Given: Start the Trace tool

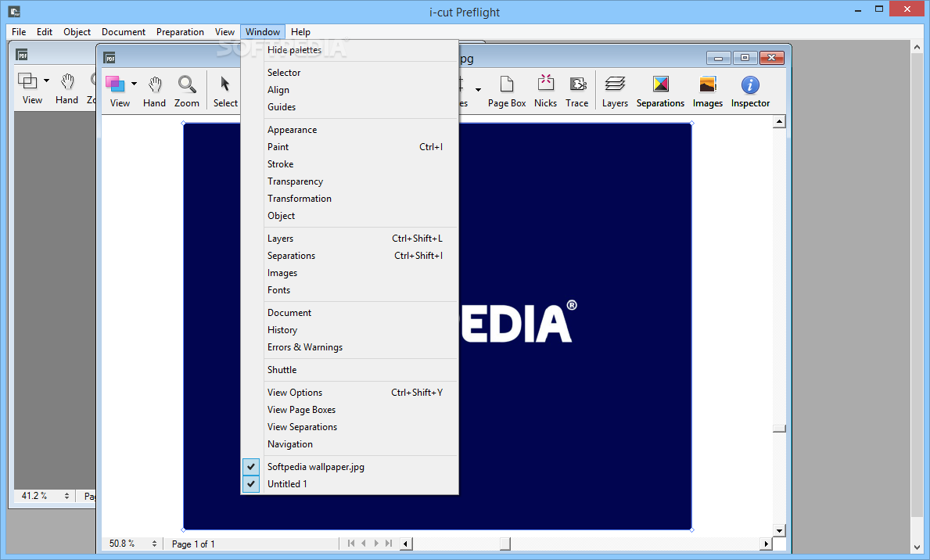Looking at the screenshot, I should (577, 84).
